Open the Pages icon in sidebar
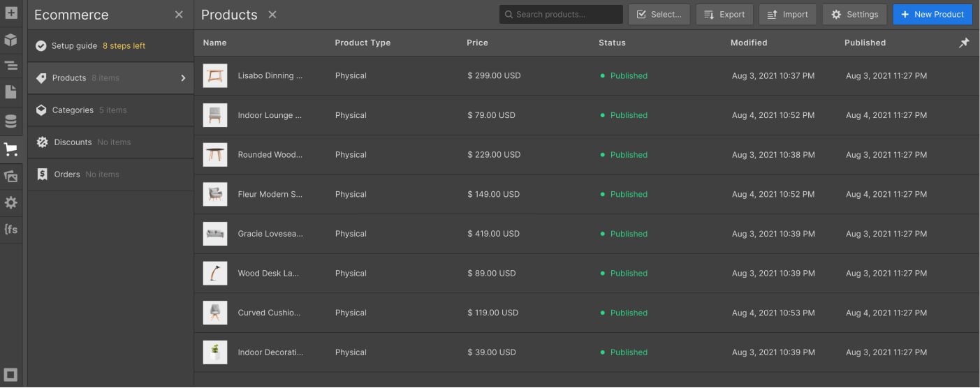The height and width of the screenshot is (388, 980). coord(10,92)
